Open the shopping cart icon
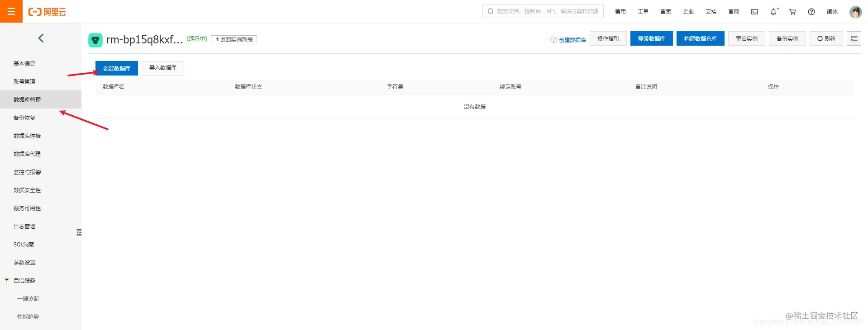This screenshot has height=330, width=868. [792, 12]
